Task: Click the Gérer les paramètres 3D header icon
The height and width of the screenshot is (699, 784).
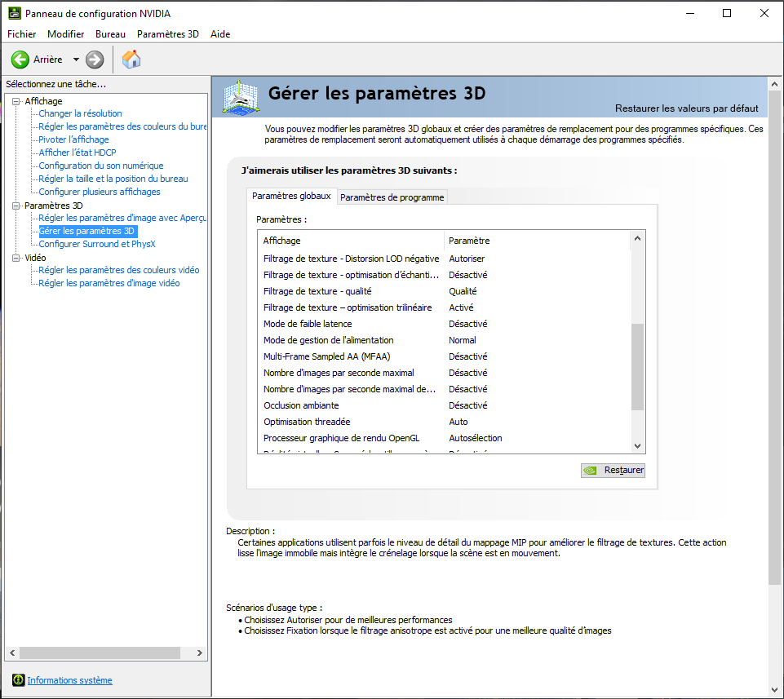Action: point(241,98)
